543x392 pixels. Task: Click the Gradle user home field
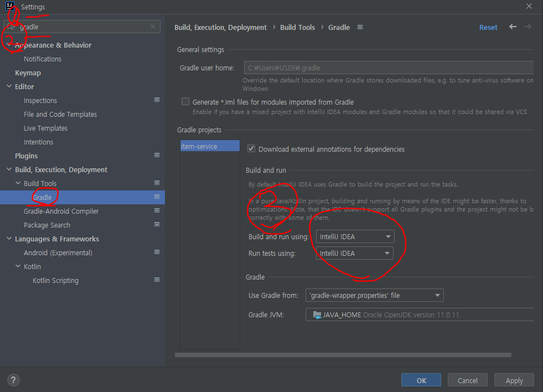389,68
